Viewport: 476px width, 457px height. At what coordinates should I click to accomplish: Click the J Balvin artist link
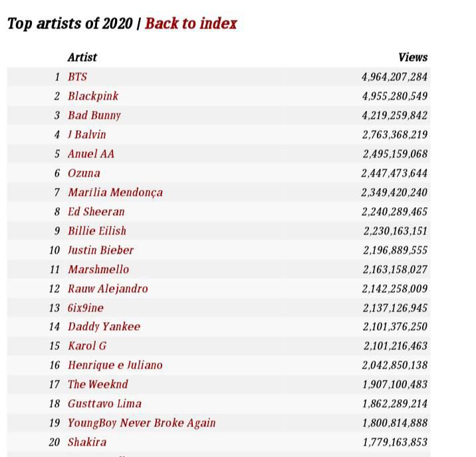86,134
